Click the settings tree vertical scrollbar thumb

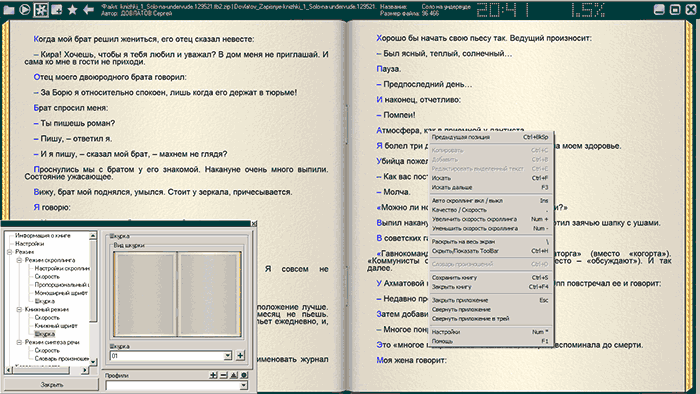point(93,281)
